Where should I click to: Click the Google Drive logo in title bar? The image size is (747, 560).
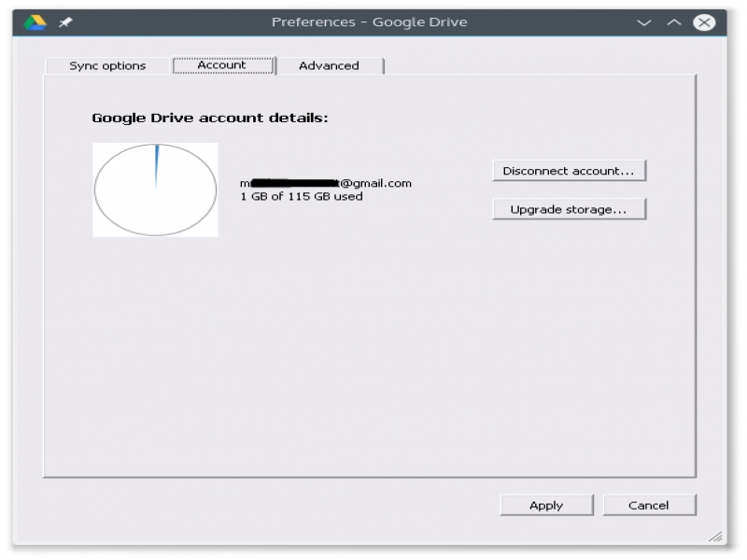coord(35,22)
